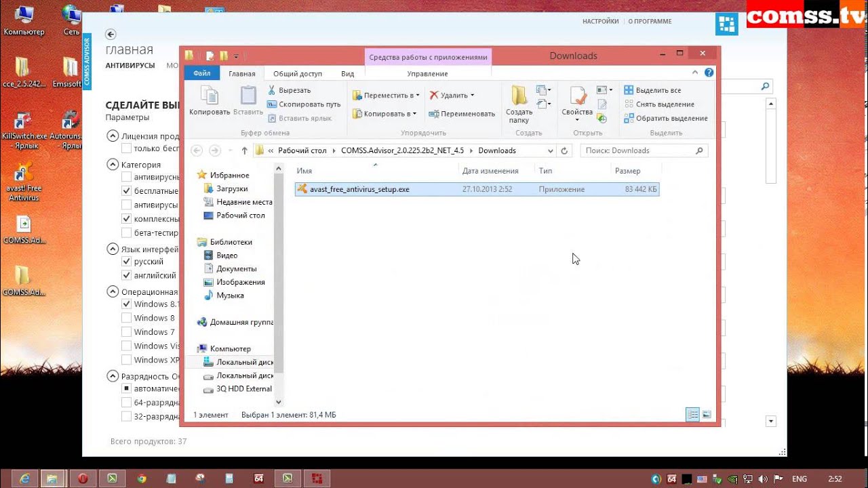Collapse the Explorer ribbon with chevron
This screenshot has height=488, width=868.
(694, 73)
